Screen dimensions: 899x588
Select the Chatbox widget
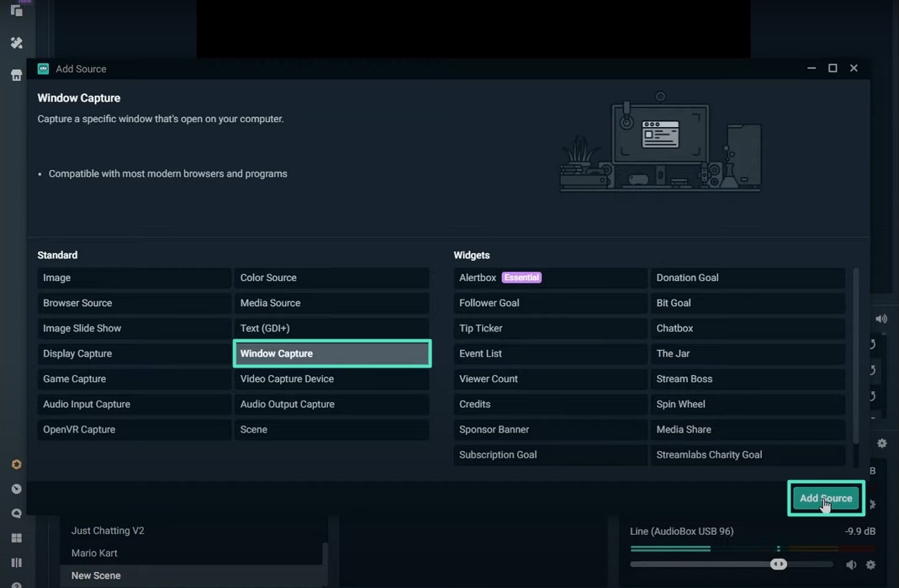[748, 328]
